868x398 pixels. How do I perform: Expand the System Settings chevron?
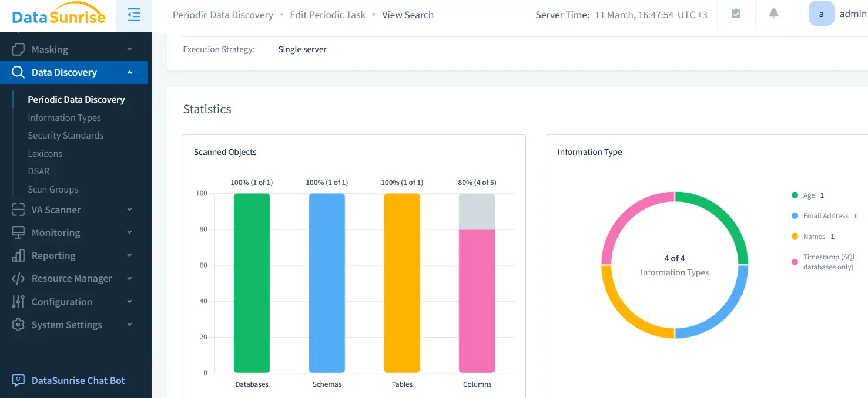[x=129, y=325]
